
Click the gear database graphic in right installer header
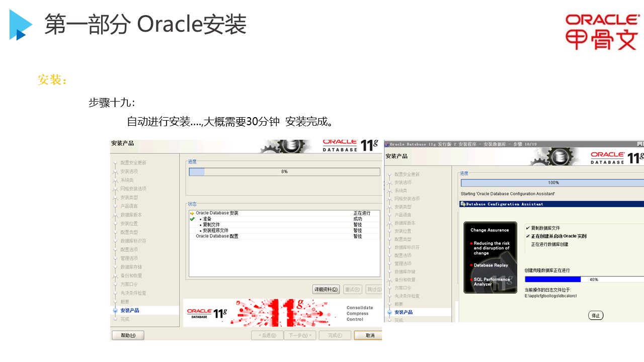point(556,156)
